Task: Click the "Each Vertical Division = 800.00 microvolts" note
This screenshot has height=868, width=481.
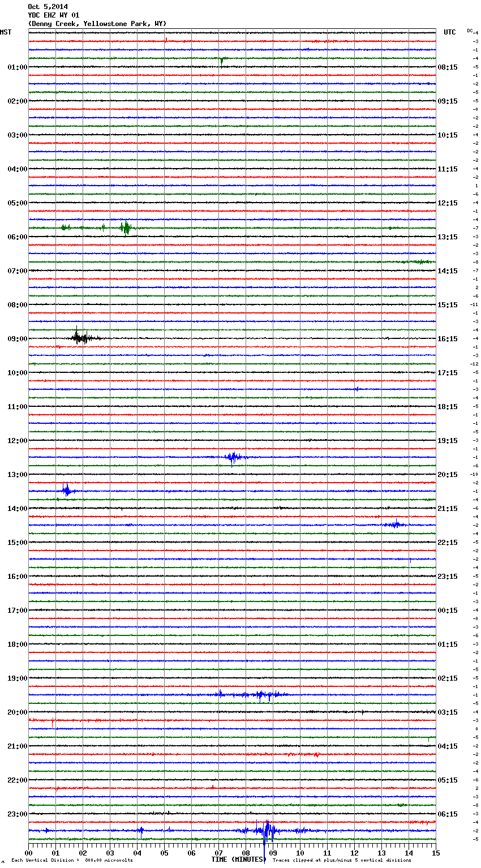Action: coord(72,860)
